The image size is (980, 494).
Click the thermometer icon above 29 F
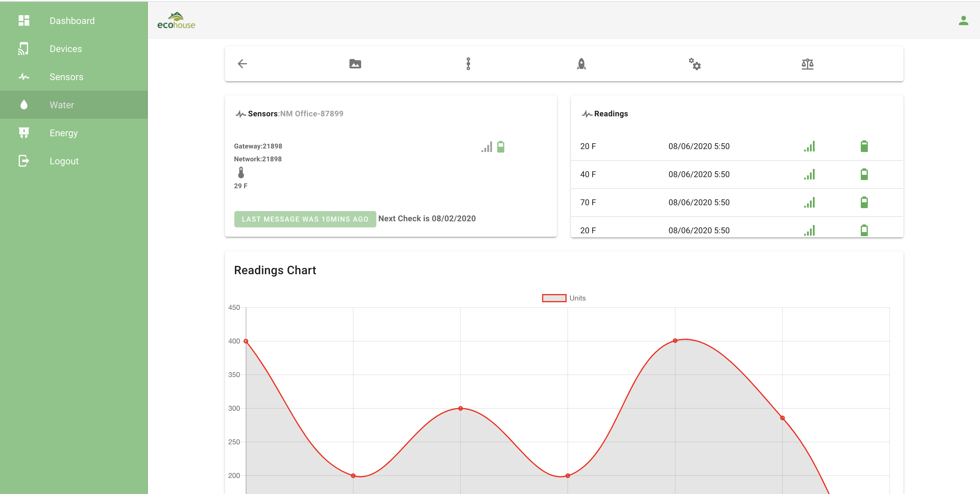(x=241, y=172)
